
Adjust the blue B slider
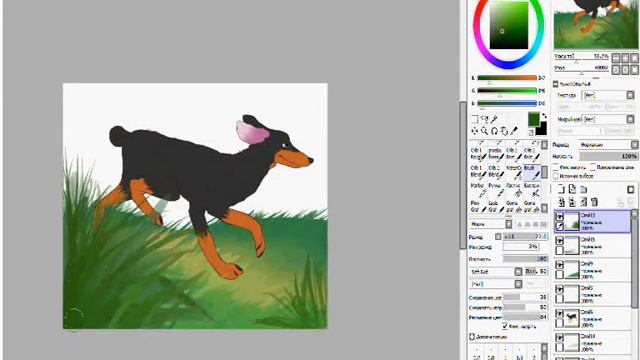(x=507, y=103)
